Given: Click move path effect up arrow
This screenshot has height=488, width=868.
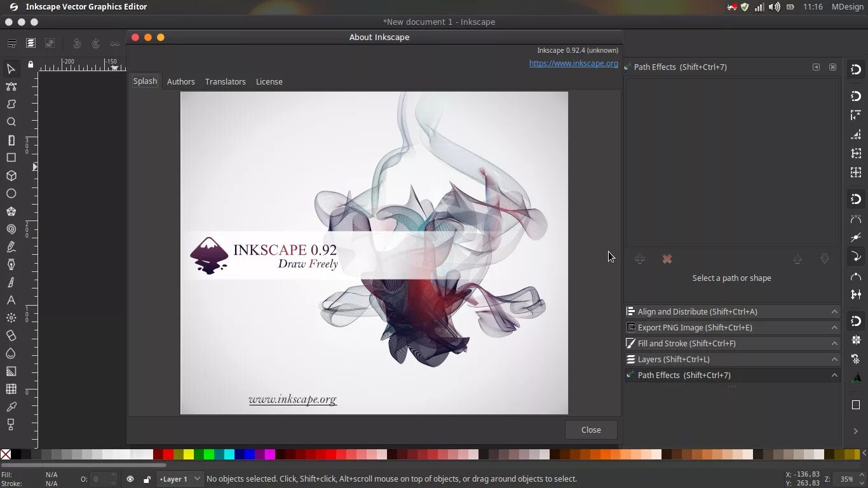Looking at the screenshot, I should pyautogui.click(x=797, y=259).
